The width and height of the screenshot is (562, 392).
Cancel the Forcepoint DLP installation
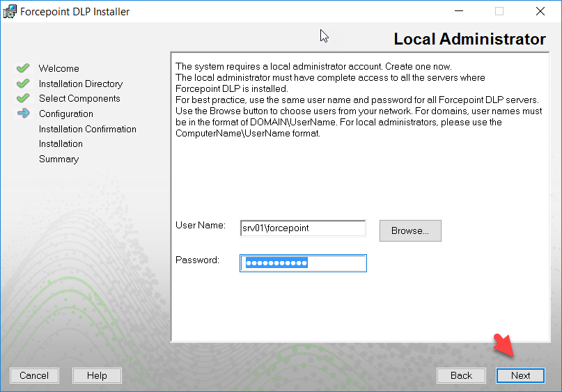click(x=34, y=375)
